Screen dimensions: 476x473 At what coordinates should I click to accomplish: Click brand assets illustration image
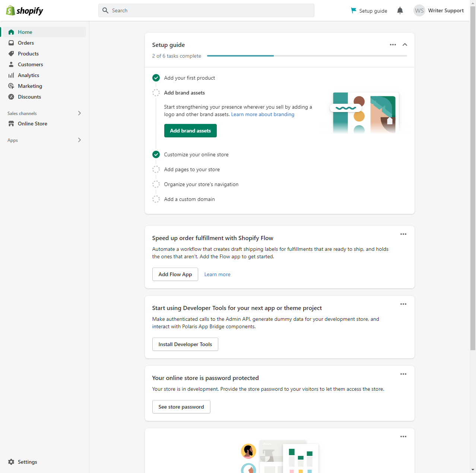(x=364, y=113)
